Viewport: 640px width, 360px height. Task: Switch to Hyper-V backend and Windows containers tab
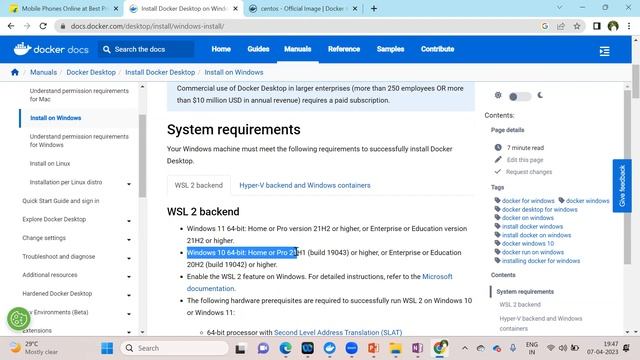(305, 185)
